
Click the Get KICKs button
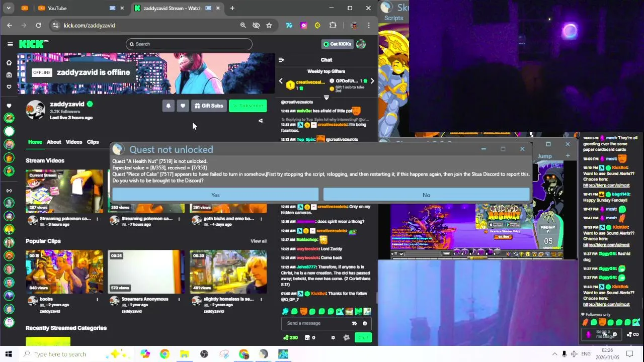(x=337, y=44)
